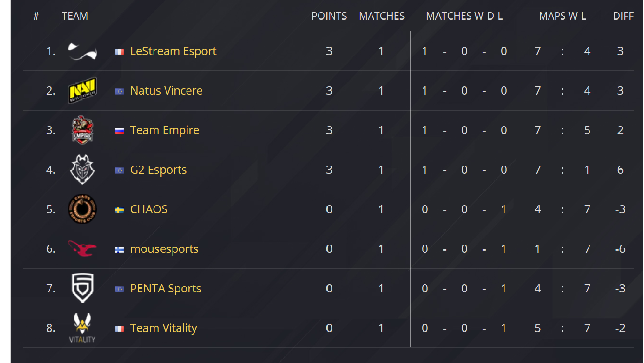This screenshot has width=644, height=363.
Task: Click the MAPS W-L column header
Action: [562, 16]
